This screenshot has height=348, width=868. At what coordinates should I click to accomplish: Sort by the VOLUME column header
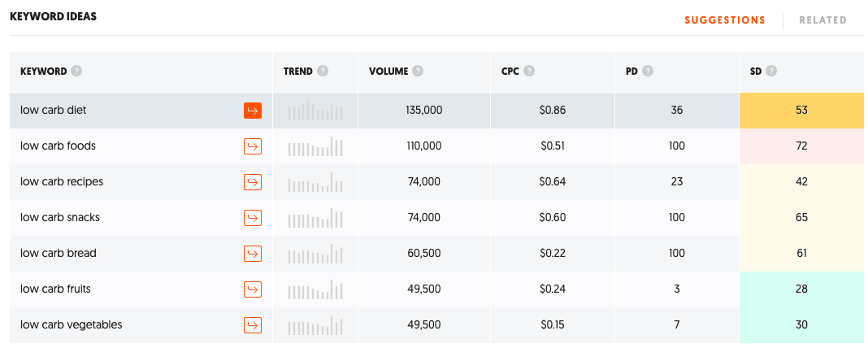tap(388, 71)
